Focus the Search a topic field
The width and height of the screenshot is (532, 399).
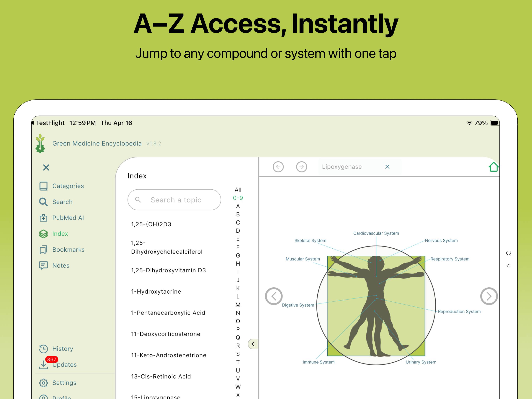point(174,200)
